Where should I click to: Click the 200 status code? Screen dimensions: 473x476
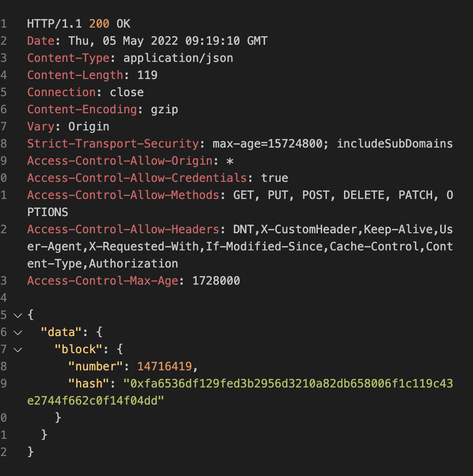pos(99,24)
